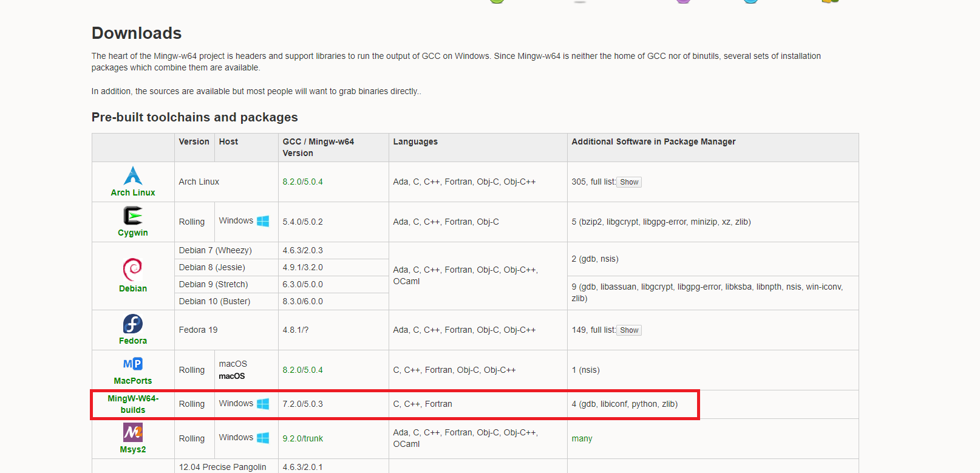The height and width of the screenshot is (473, 980).
Task: Open the Arch Linux link
Action: 133,192
